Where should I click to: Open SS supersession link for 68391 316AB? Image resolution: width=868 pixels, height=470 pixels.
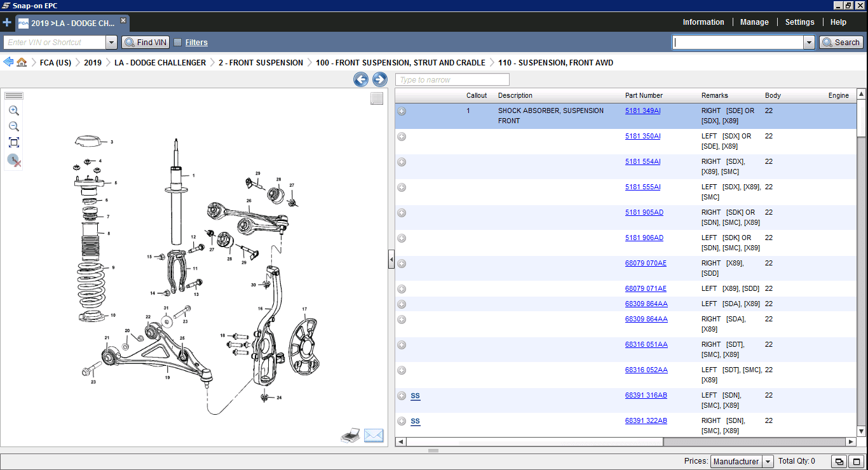(415, 396)
